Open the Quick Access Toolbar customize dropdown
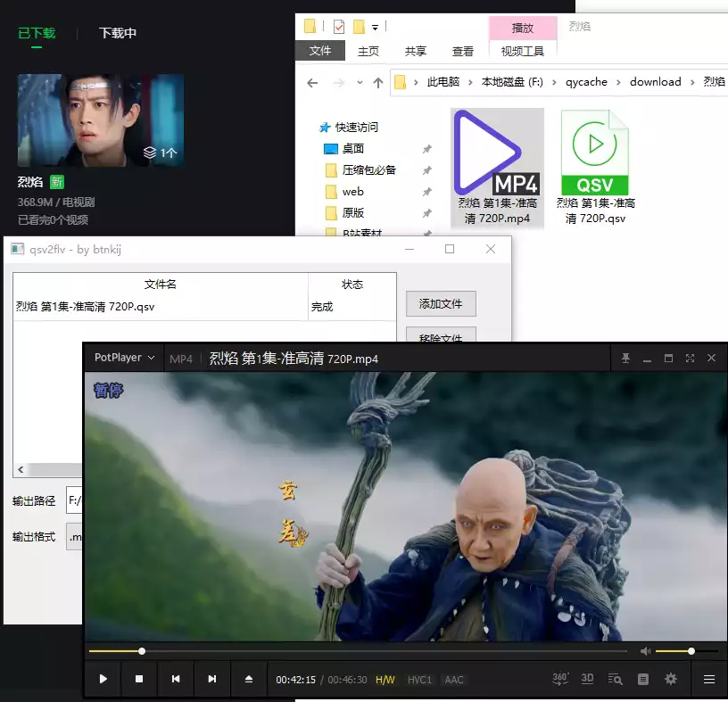This screenshot has height=702, width=728. click(375, 28)
